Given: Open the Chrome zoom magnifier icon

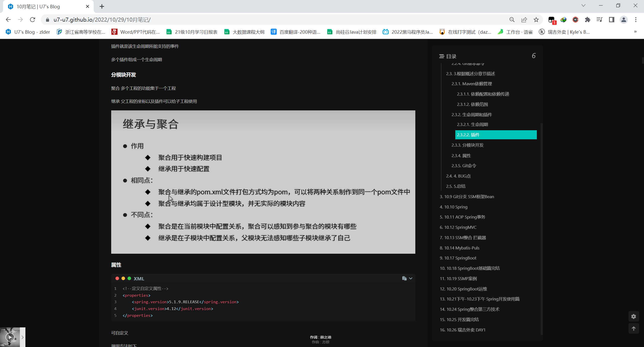Looking at the screenshot, I should (512, 20).
